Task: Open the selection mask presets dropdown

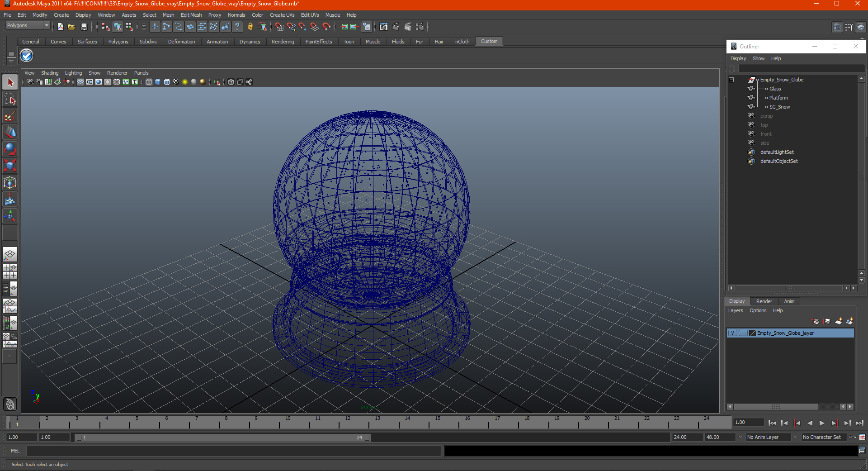Action: coord(144,27)
